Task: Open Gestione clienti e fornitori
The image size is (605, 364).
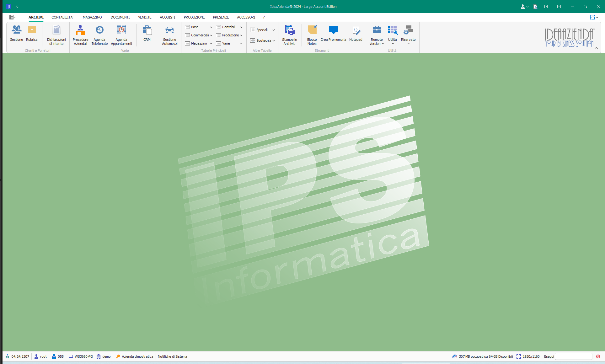Action: (x=16, y=34)
